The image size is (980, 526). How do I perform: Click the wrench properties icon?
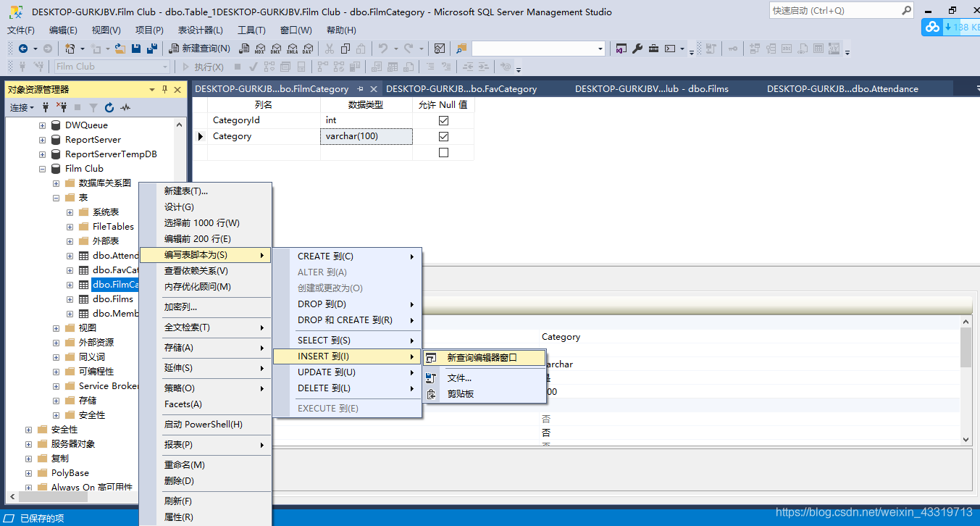pos(637,49)
